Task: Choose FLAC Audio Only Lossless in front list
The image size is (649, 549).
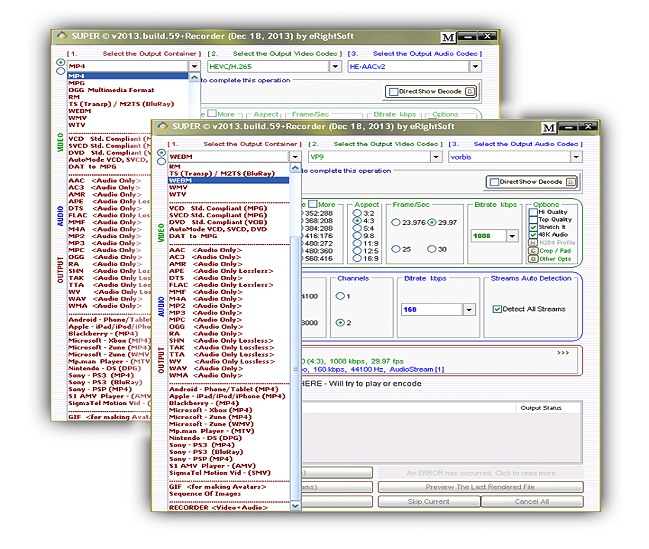Action: [x=221, y=285]
